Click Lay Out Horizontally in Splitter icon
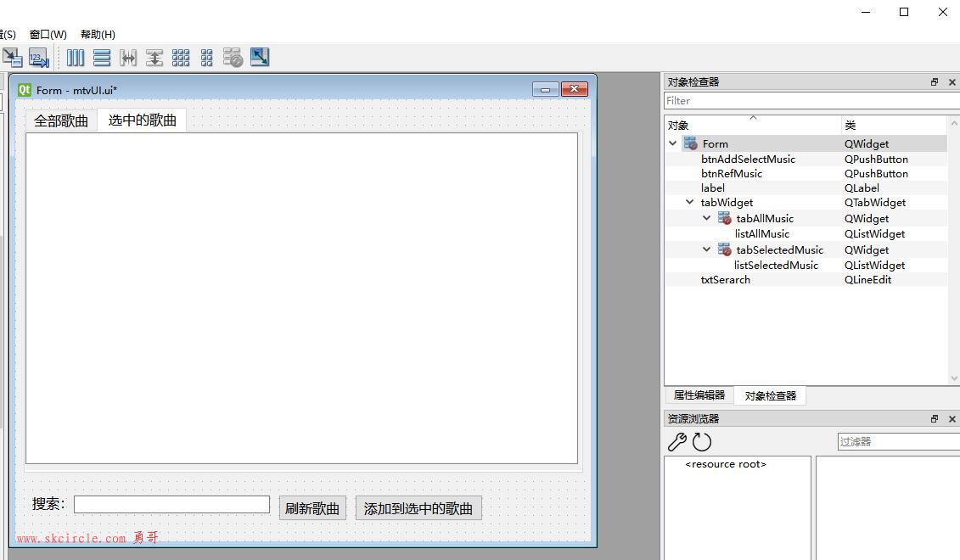Viewport: 960px width, 560px height. pyautogui.click(x=128, y=58)
